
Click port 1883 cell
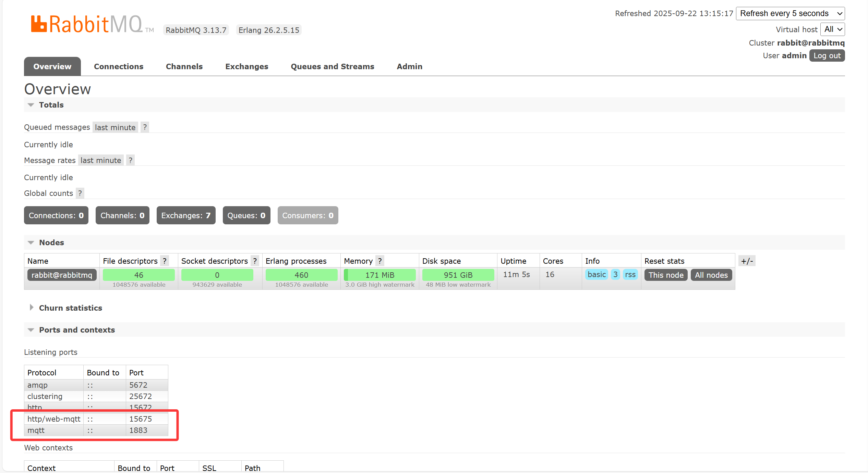[x=147, y=430]
